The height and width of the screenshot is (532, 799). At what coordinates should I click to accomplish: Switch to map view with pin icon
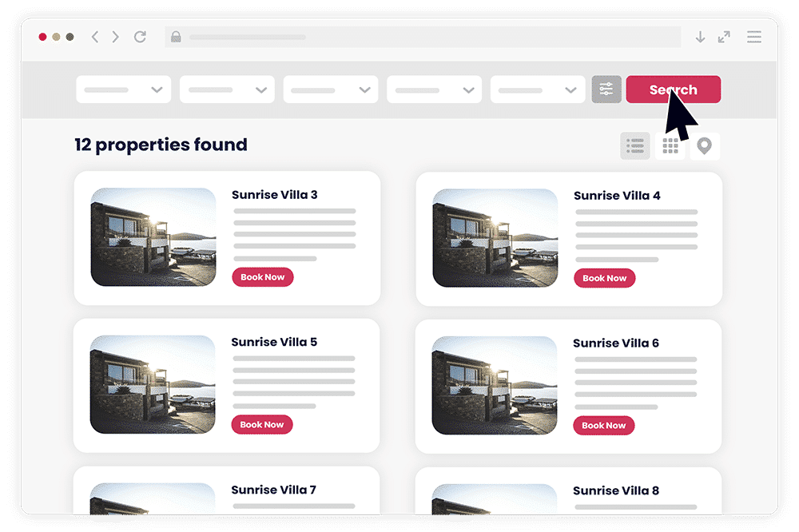click(x=704, y=145)
